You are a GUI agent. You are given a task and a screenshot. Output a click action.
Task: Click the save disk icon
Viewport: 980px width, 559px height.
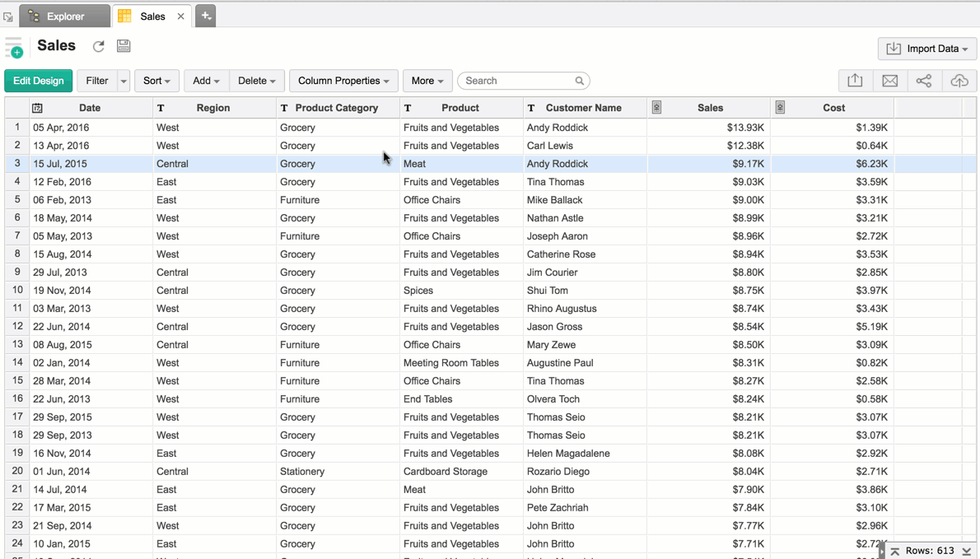point(124,47)
